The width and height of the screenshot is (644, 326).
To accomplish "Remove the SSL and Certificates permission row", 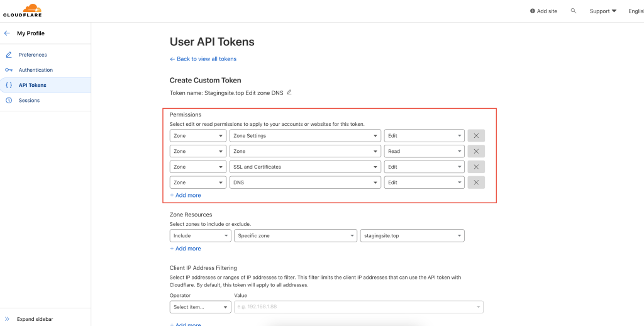I will (x=476, y=167).
